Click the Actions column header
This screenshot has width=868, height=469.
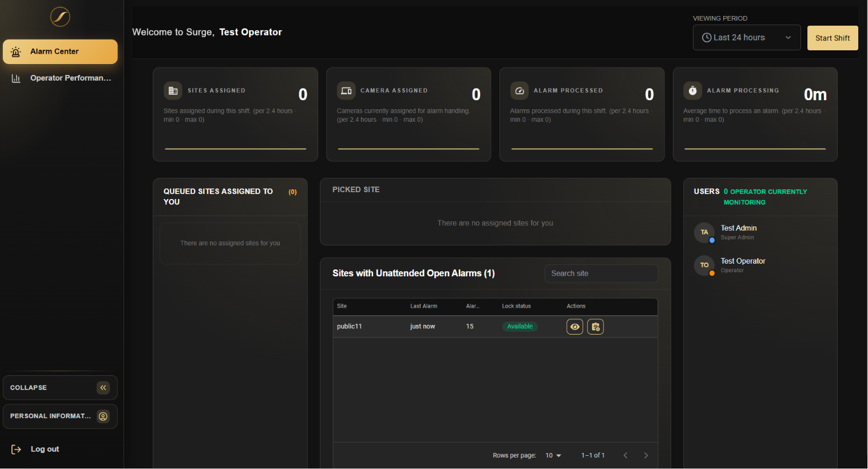pyautogui.click(x=576, y=306)
